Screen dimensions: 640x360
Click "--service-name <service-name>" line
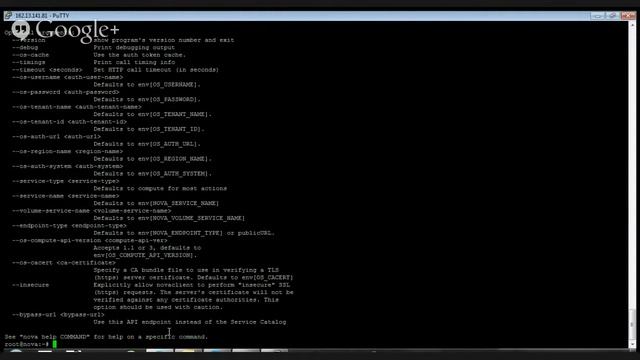(x=66, y=196)
